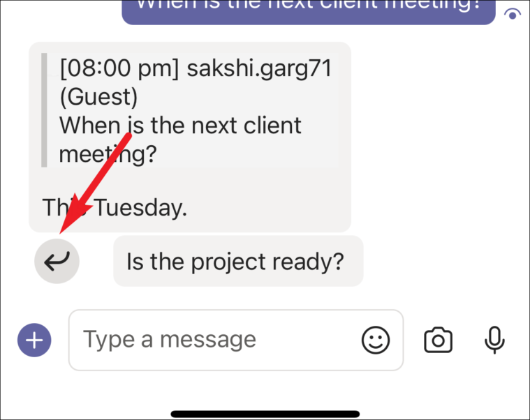Tap the (Guest) label in the quote
This screenshot has width=530, height=420.
98,97
